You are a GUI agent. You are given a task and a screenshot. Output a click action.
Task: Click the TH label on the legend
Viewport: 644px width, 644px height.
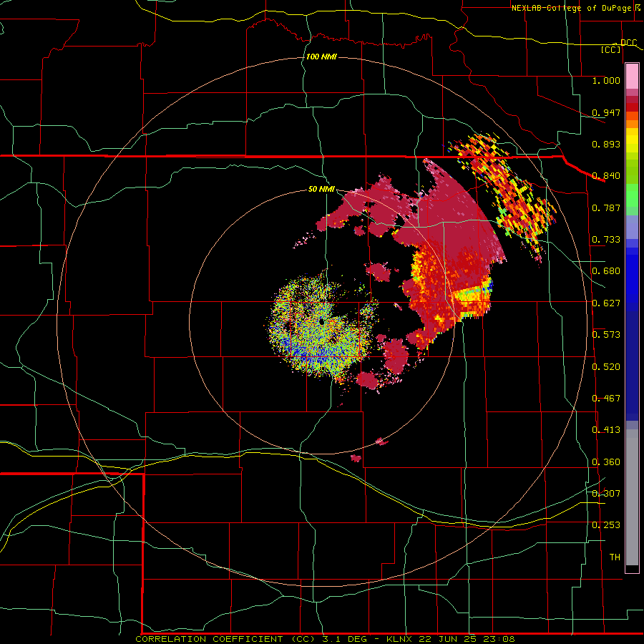(615, 557)
